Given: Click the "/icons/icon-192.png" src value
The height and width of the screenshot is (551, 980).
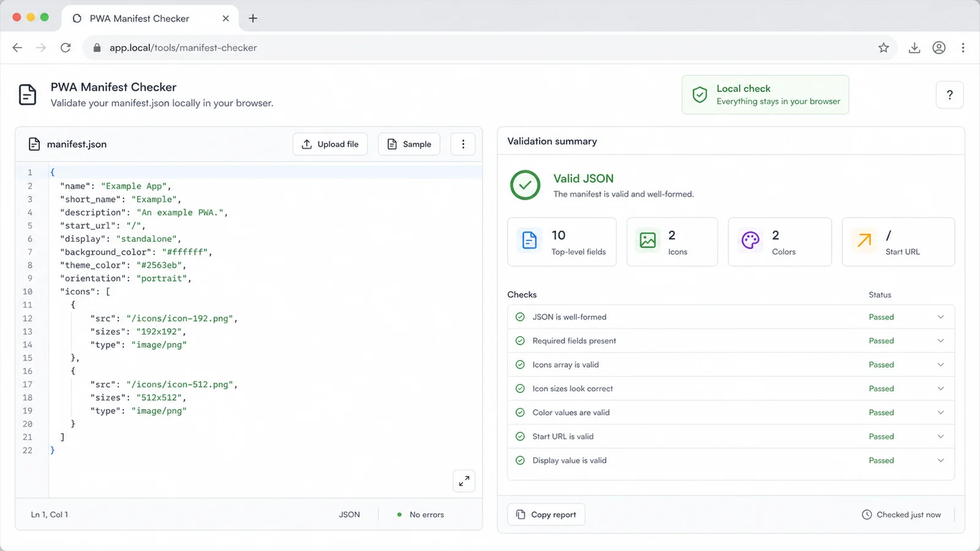Looking at the screenshot, I should click(x=179, y=318).
